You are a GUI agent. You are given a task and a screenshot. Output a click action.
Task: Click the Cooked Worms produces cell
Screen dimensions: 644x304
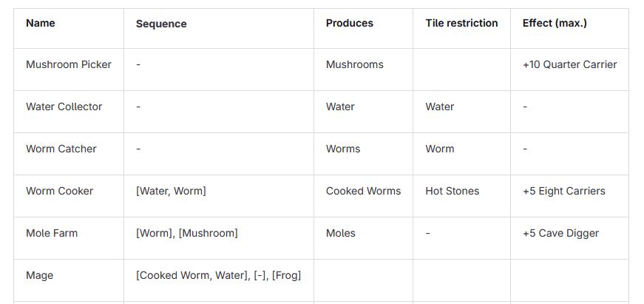(x=363, y=191)
